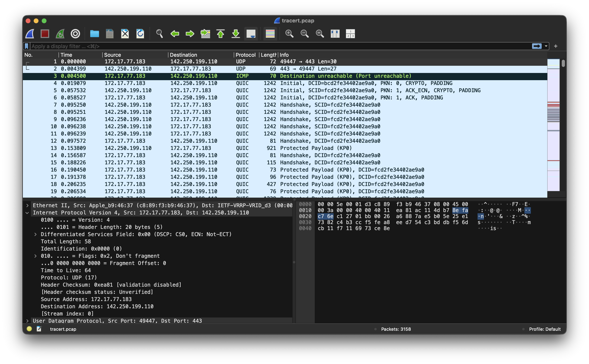Open capture options gear icon
589x364 pixels.
pos(75,34)
